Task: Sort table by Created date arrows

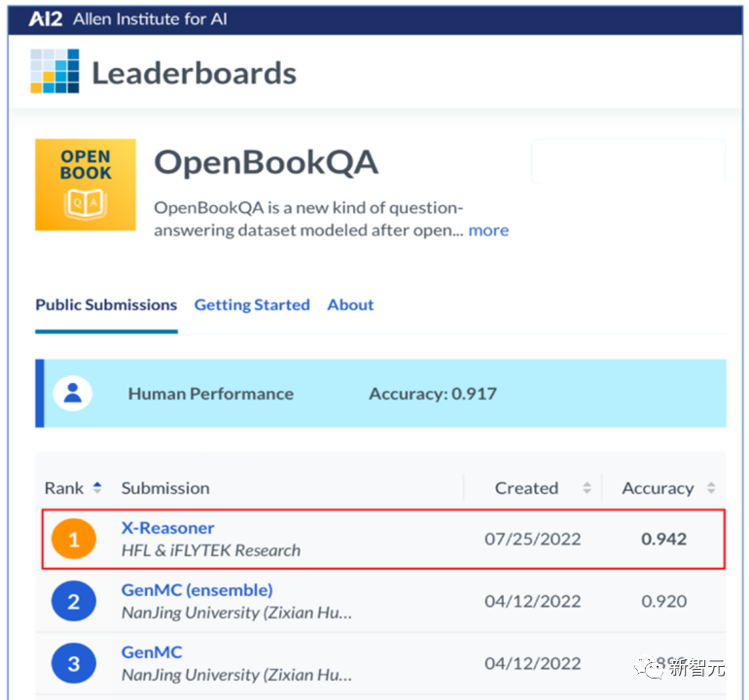Action: tap(588, 487)
